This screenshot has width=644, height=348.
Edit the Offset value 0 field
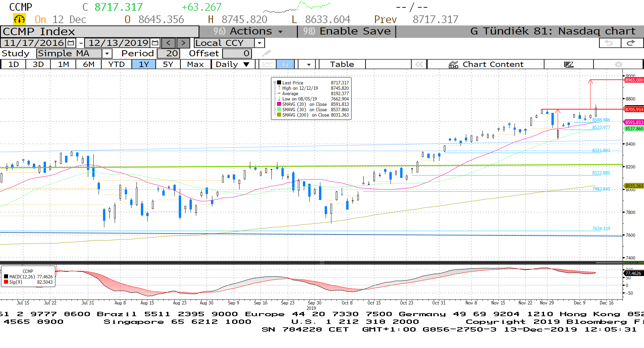pos(237,53)
